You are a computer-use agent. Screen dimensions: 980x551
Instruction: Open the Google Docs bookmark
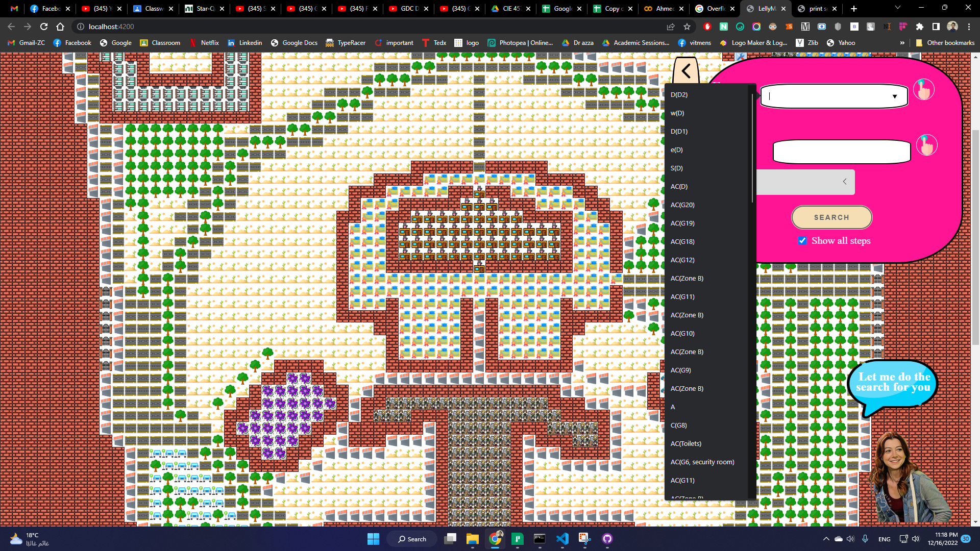294,43
